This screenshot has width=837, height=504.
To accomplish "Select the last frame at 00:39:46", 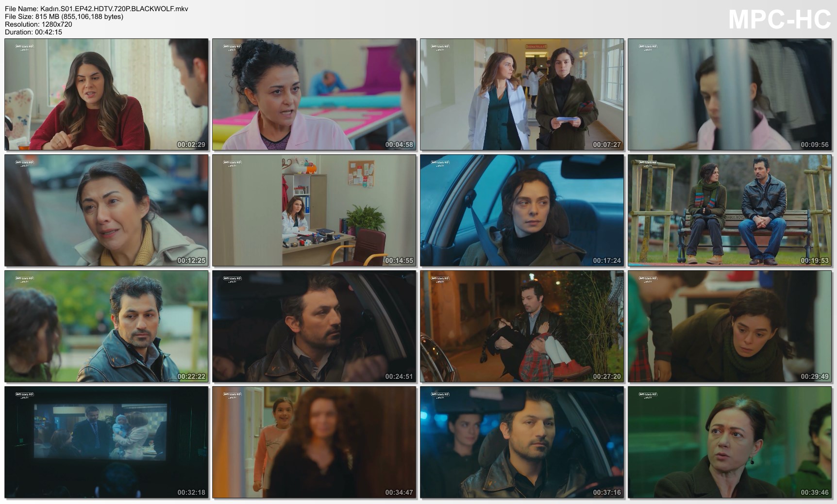I will (730, 442).
